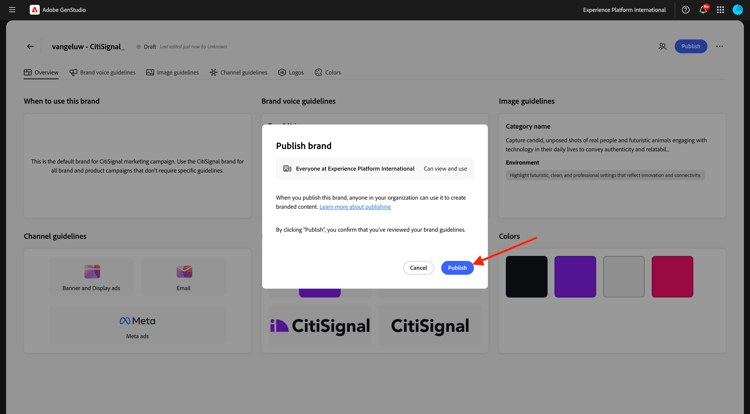Viewport: 750px width, 414px height.
Task: Open the hamburger navigation menu
Action: [12, 10]
